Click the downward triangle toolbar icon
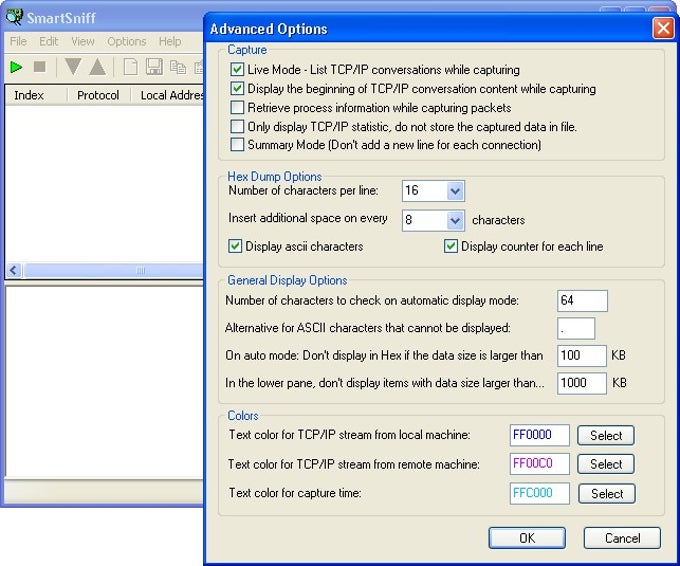 pos(72,67)
